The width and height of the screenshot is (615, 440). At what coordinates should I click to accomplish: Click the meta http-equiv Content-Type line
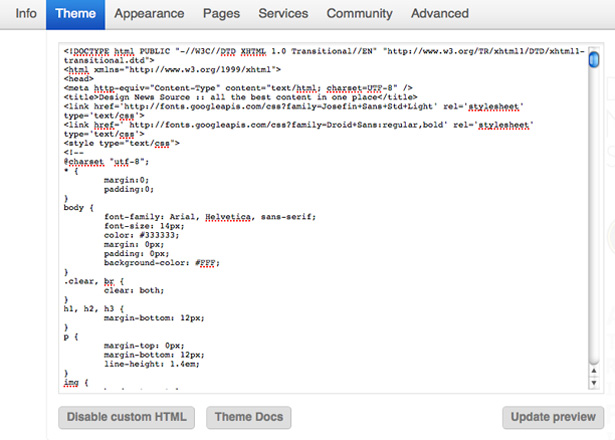coord(238,88)
